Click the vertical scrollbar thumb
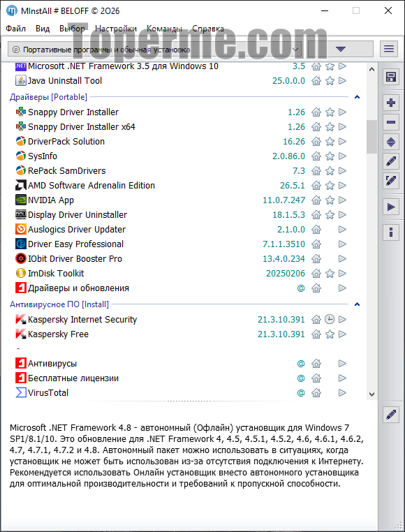Image resolution: width=405 pixels, height=532 pixels. pos(371,136)
